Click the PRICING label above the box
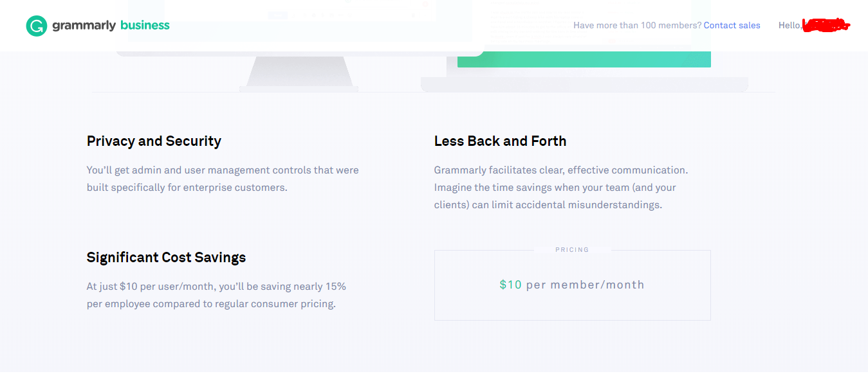The height and width of the screenshot is (383, 868). tap(572, 250)
